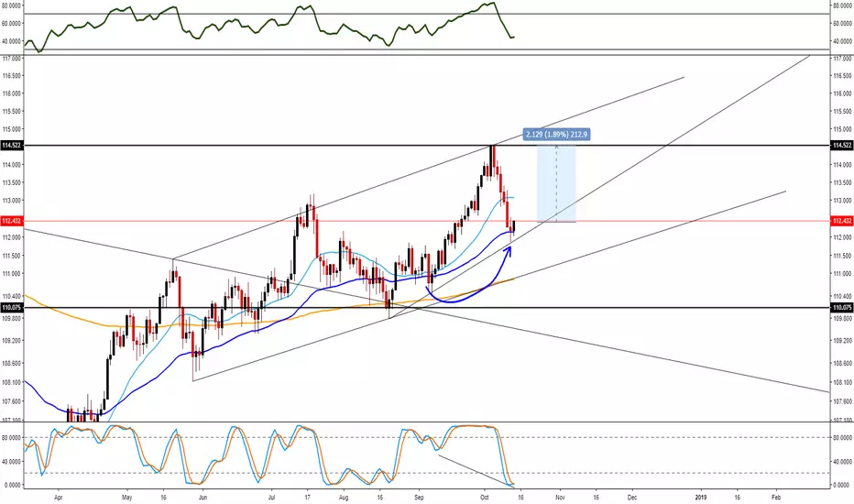Click 111.000 on the left price axis
Screen dimensions: 854x504
coord(11,273)
